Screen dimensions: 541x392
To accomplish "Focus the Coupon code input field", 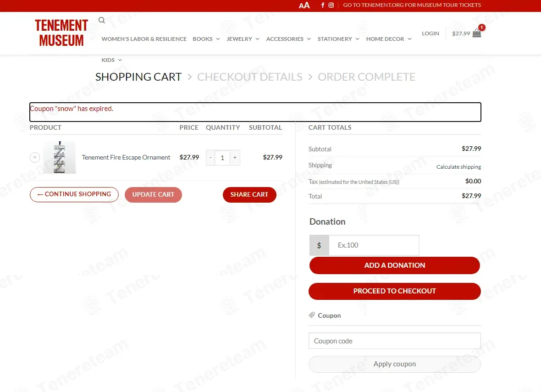I will [x=394, y=341].
